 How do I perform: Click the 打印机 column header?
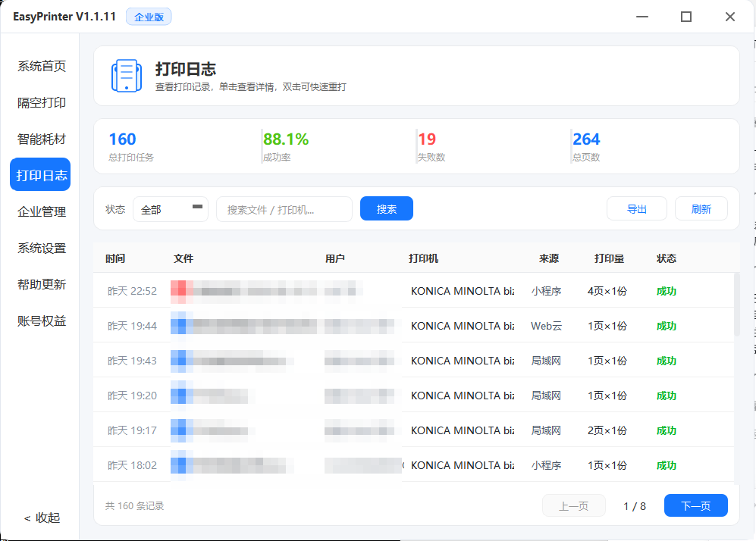pyautogui.click(x=423, y=258)
